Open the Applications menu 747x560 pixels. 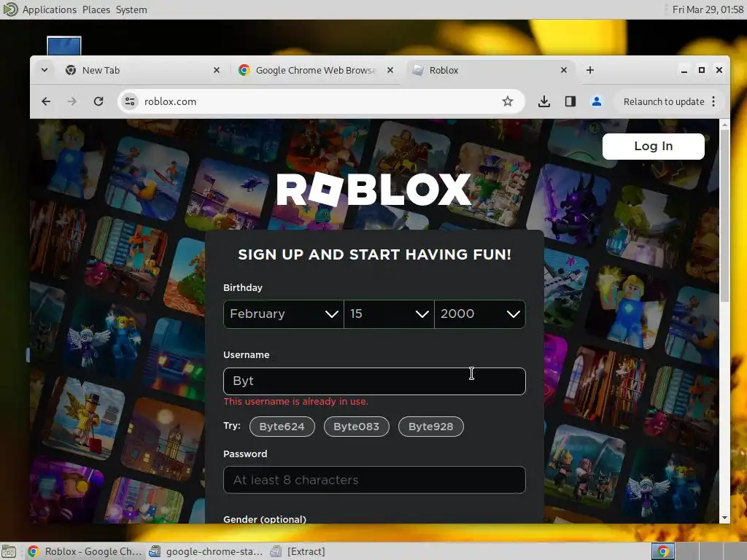click(x=49, y=9)
